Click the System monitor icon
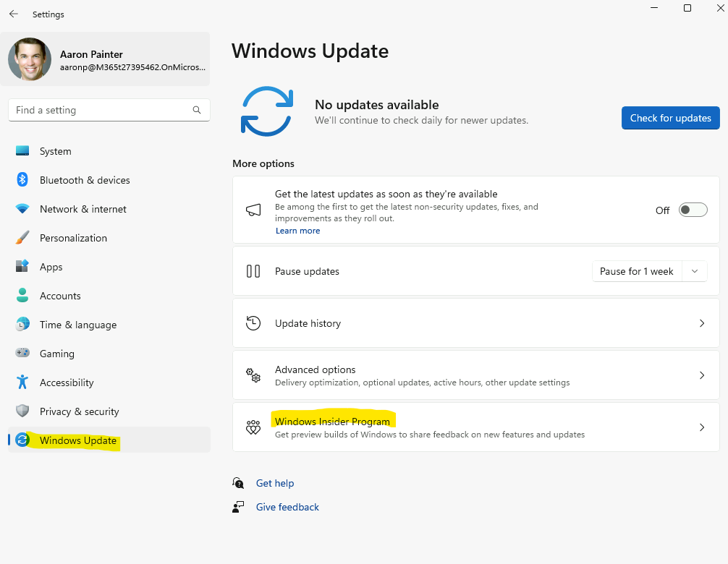728x564 pixels. [x=22, y=150]
